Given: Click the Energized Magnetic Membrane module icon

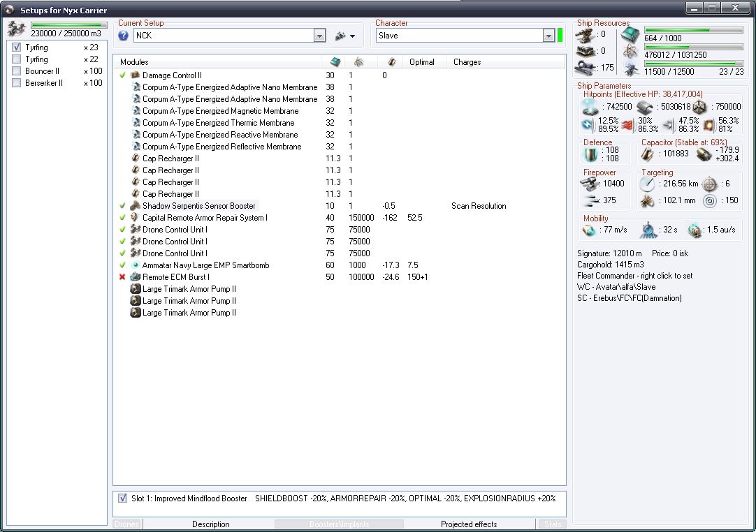Looking at the screenshot, I should pos(136,111).
